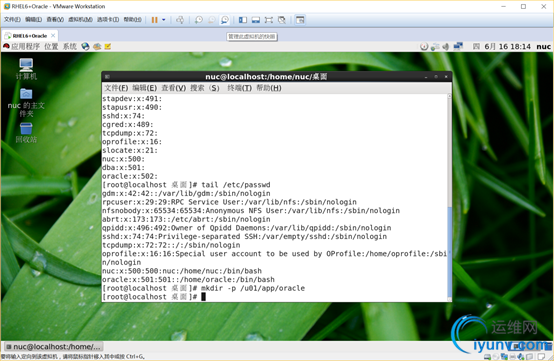
Task: Launch the mail client icon in GNOME panel
Action: click(x=97, y=46)
